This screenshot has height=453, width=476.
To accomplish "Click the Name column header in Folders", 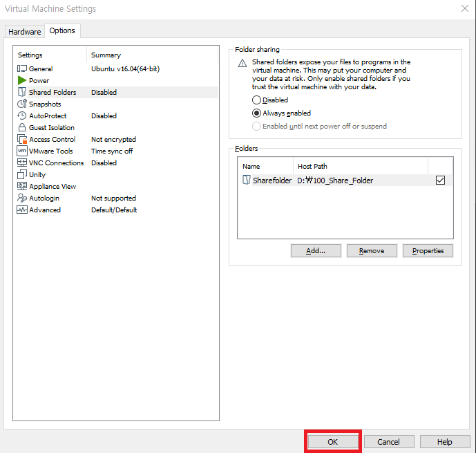I will (251, 166).
